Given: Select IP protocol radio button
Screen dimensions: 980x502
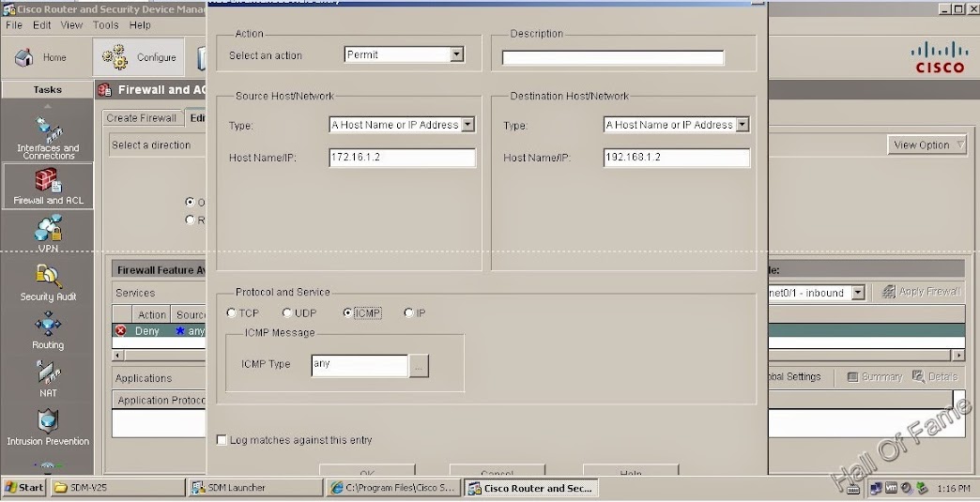Looking at the screenshot, I should (x=408, y=312).
